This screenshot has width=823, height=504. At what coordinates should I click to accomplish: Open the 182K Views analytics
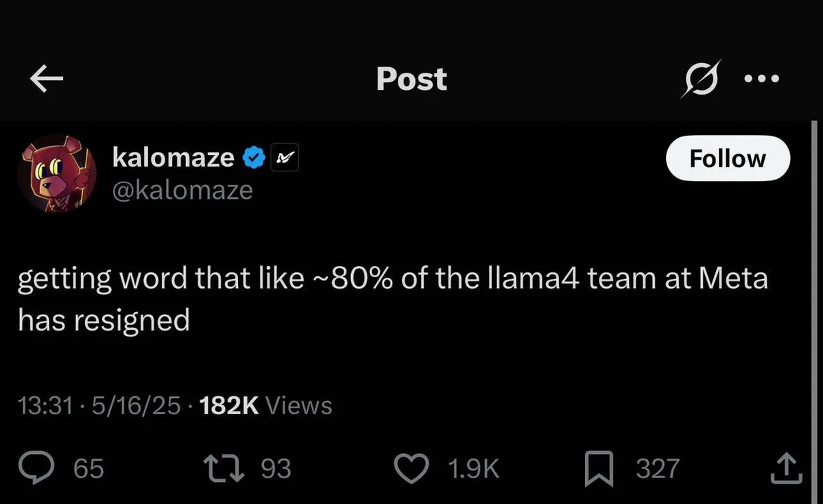click(265, 405)
